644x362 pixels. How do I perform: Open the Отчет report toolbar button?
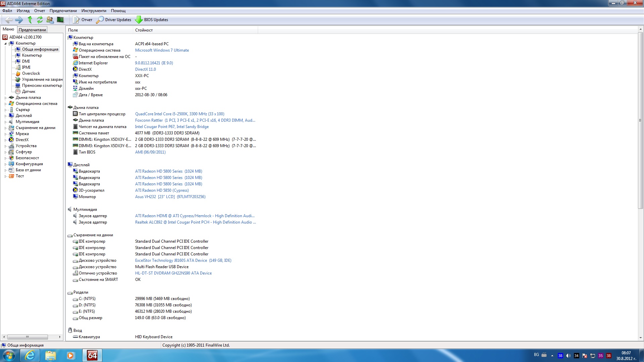tap(83, 20)
